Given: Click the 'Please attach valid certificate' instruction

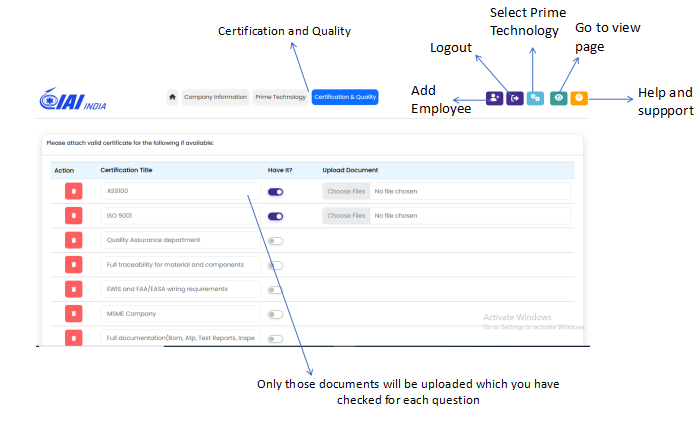Looking at the screenshot, I should pyautogui.click(x=130, y=143).
